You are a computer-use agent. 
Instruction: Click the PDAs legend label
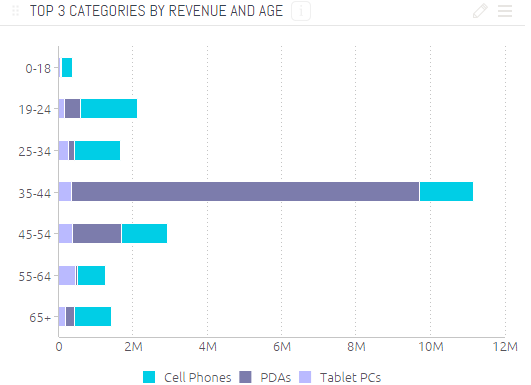tap(275, 377)
